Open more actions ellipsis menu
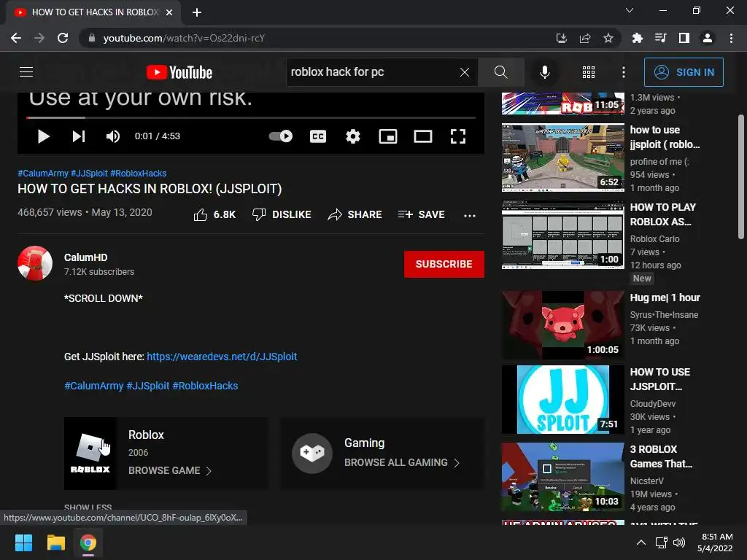This screenshot has height=560, width=747. coord(470,215)
